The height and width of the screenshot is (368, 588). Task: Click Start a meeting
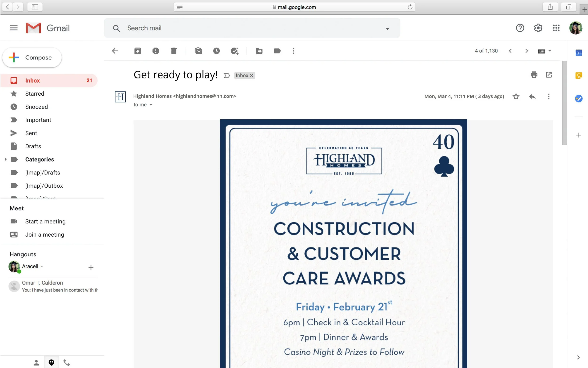pos(45,222)
